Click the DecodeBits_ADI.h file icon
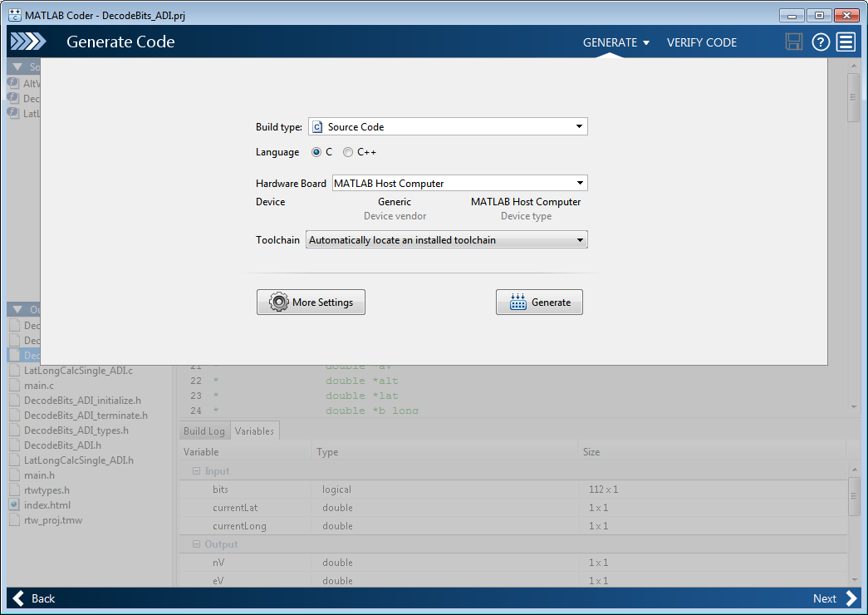This screenshot has height=615, width=868. pyautogui.click(x=14, y=445)
